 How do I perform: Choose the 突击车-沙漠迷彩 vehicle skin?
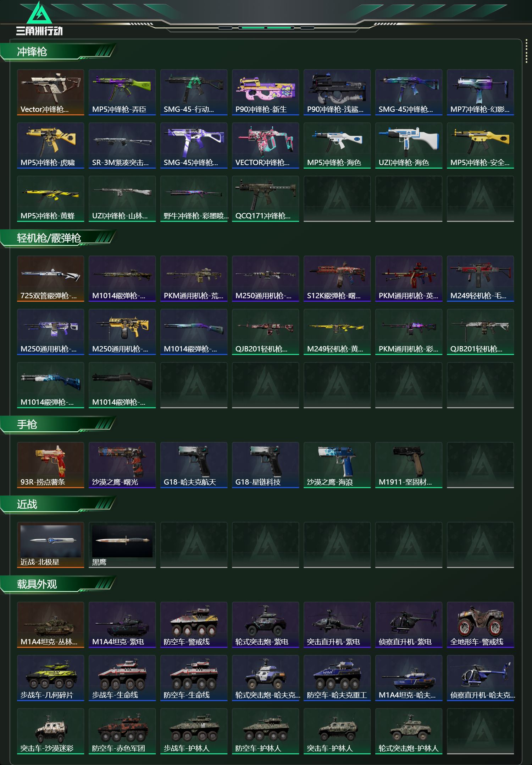pyautogui.click(x=50, y=731)
